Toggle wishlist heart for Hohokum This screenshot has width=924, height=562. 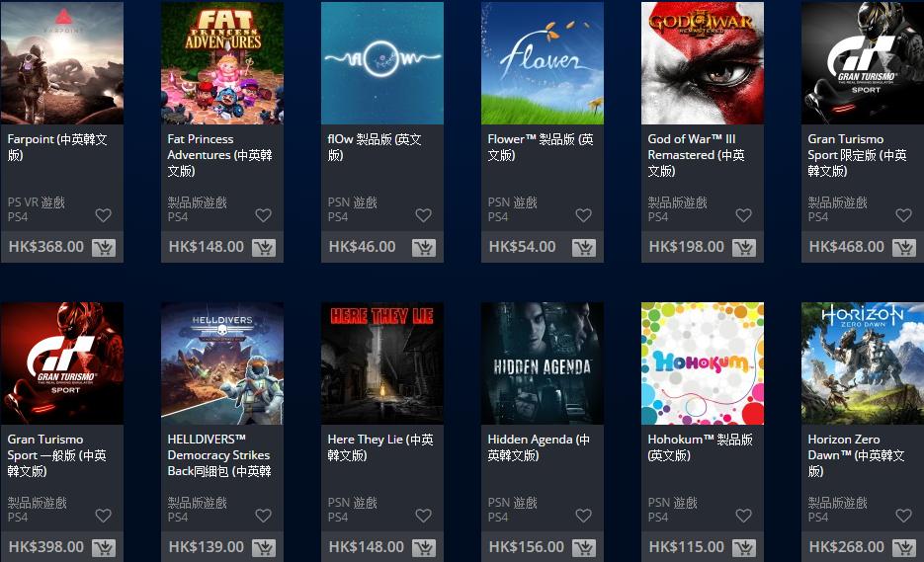[x=744, y=516]
